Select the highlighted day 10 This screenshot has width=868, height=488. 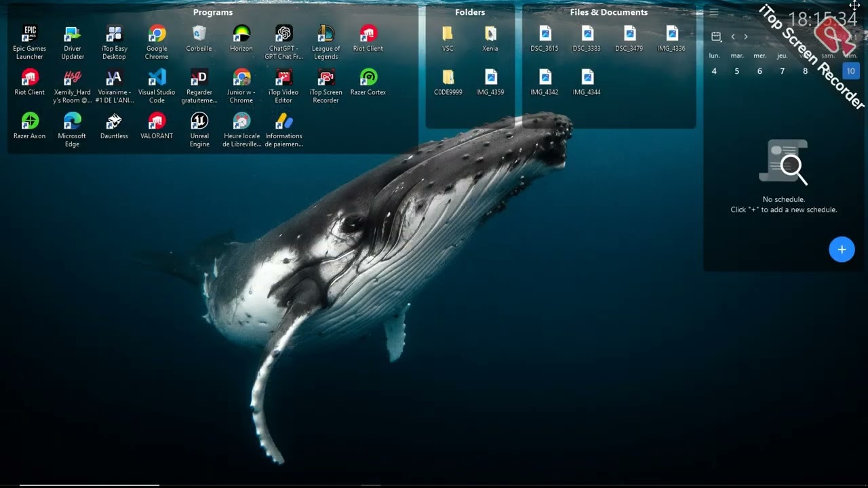[x=850, y=71]
